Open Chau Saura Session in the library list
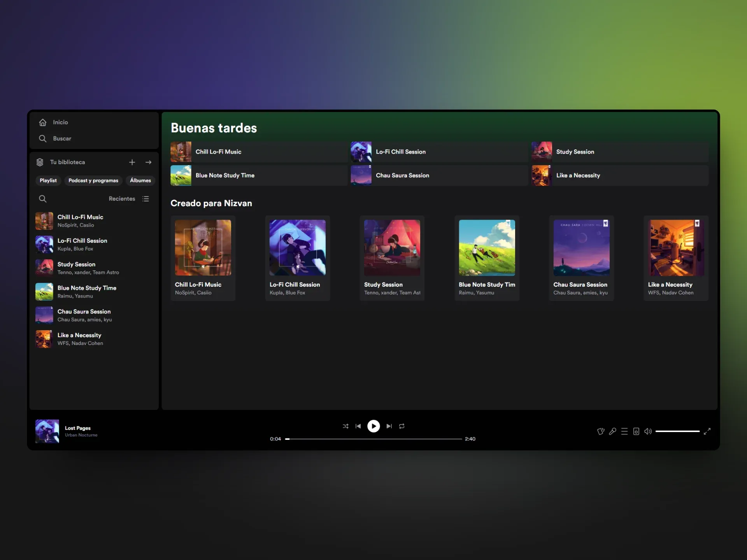 pos(94,315)
